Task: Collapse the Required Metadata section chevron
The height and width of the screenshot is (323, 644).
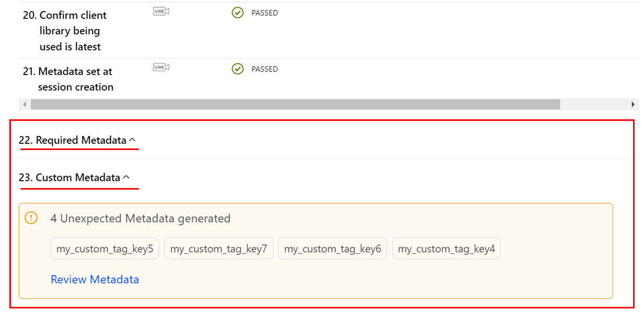Action: coord(132,140)
